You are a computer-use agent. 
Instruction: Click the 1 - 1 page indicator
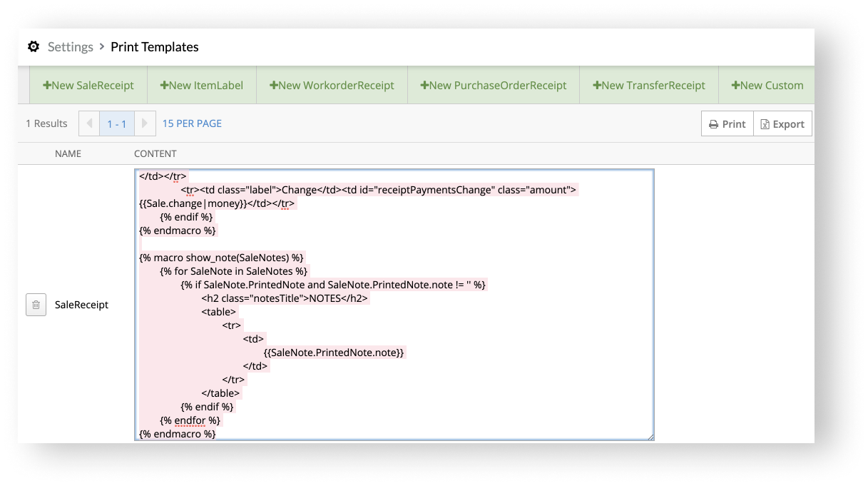(x=117, y=123)
